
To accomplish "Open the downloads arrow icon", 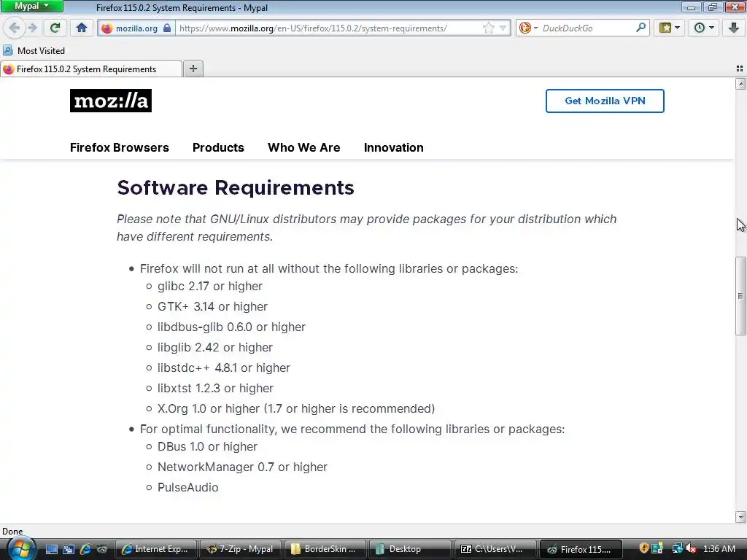I will (x=734, y=28).
